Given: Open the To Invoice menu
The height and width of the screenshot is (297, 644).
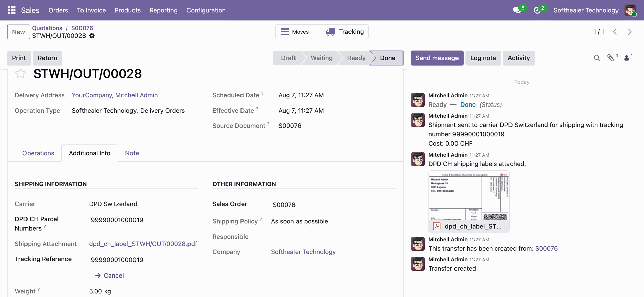Looking at the screenshot, I should pyautogui.click(x=91, y=10).
